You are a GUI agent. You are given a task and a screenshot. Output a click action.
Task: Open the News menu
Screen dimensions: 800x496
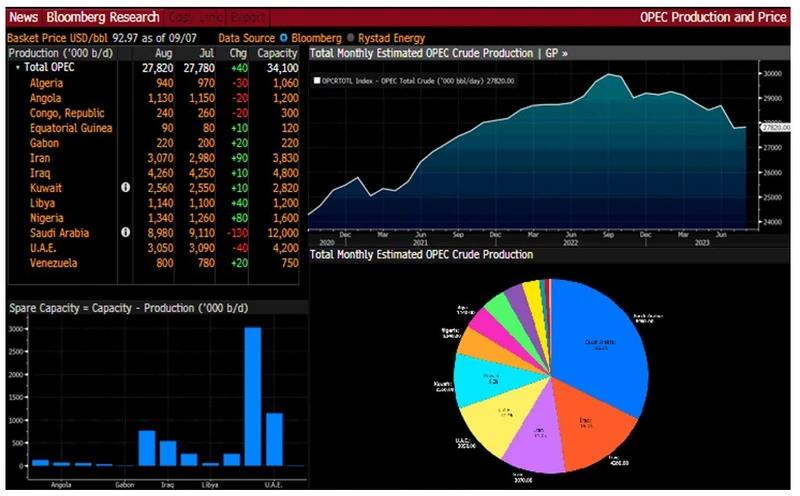click(24, 17)
